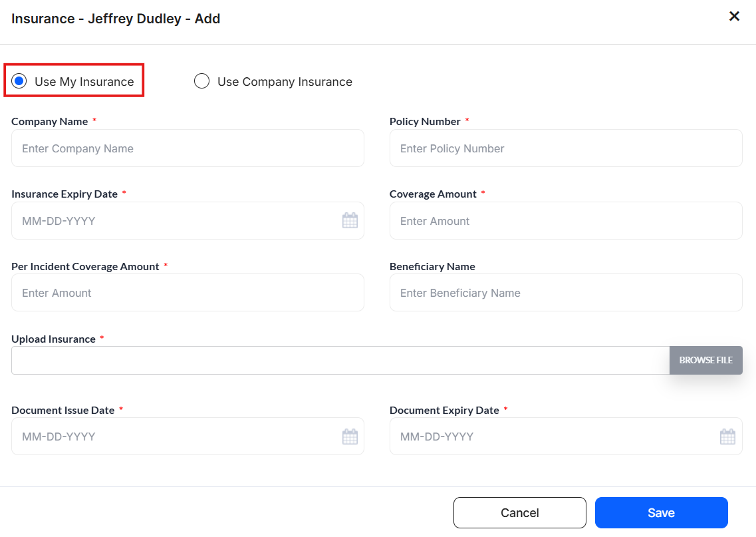Select the Use Company Insurance radio button
This screenshot has height=537, width=756.
pos(201,81)
